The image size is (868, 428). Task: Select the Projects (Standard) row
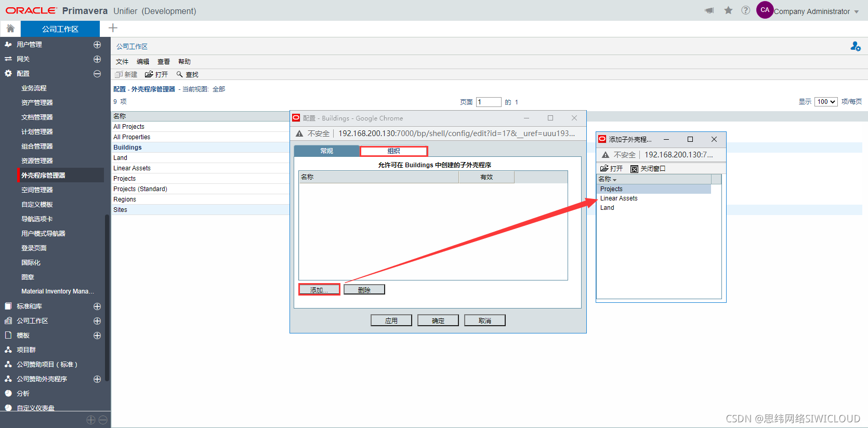pyautogui.click(x=201, y=189)
